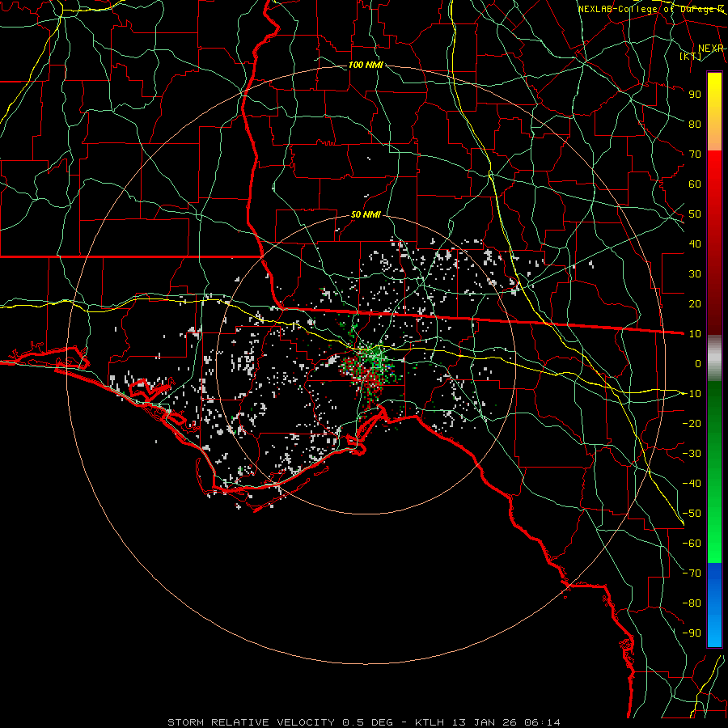Image resolution: width=728 pixels, height=728 pixels.
Task: Click the [KT] units label
Action: [x=691, y=56]
